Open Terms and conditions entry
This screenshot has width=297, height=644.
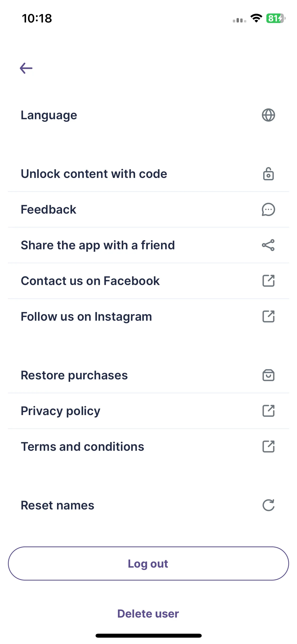pyautogui.click(x=148, y=447)
